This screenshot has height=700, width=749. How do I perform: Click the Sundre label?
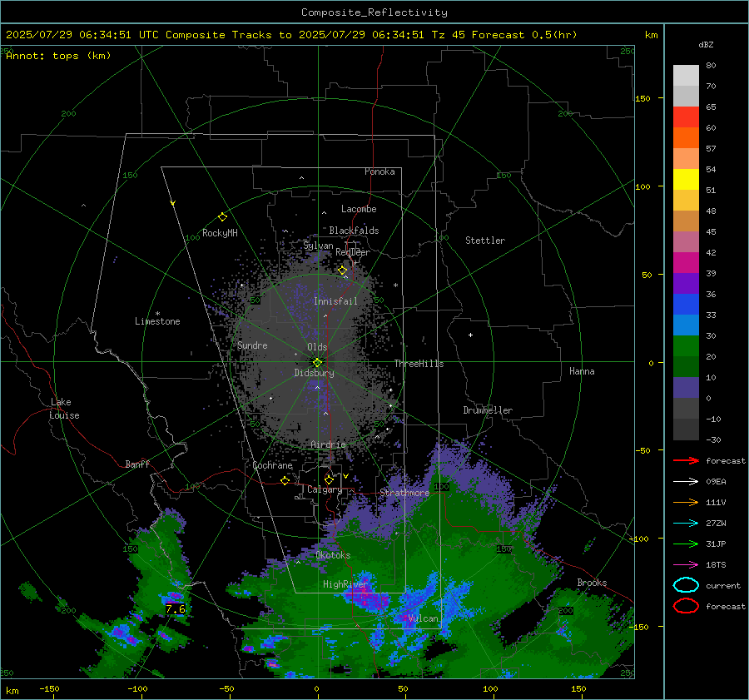pyautogui.click(x=252, y=345)
